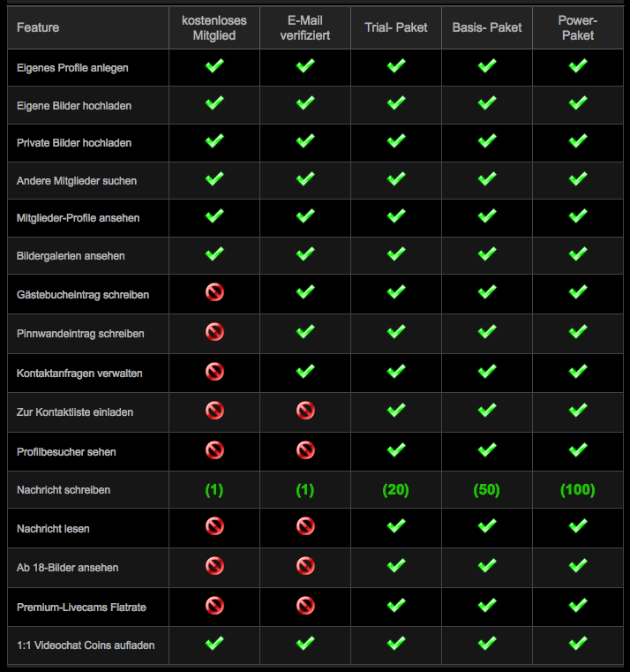
Task: Select the Trial- Paket column header
Action: pyautogui.click(x=396, y=28)
